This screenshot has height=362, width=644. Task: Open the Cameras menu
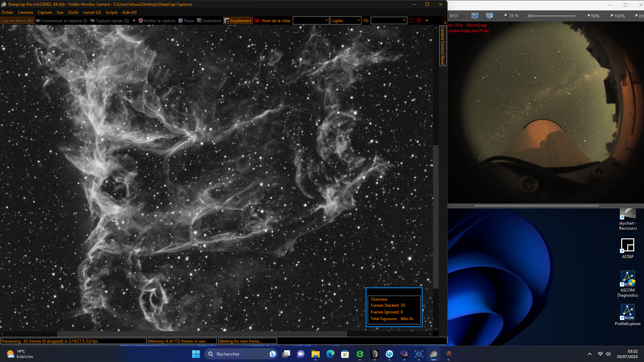pos(25,12)
